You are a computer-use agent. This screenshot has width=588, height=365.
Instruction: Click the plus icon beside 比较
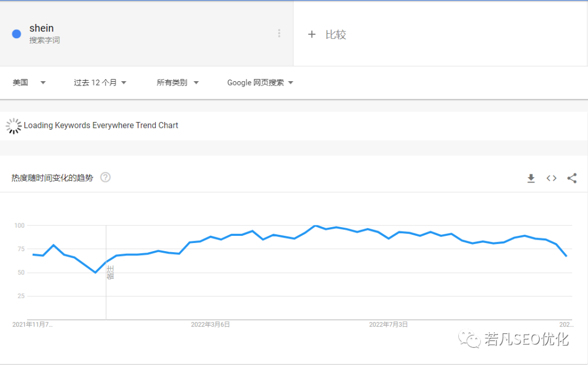[x=312, y=34]
